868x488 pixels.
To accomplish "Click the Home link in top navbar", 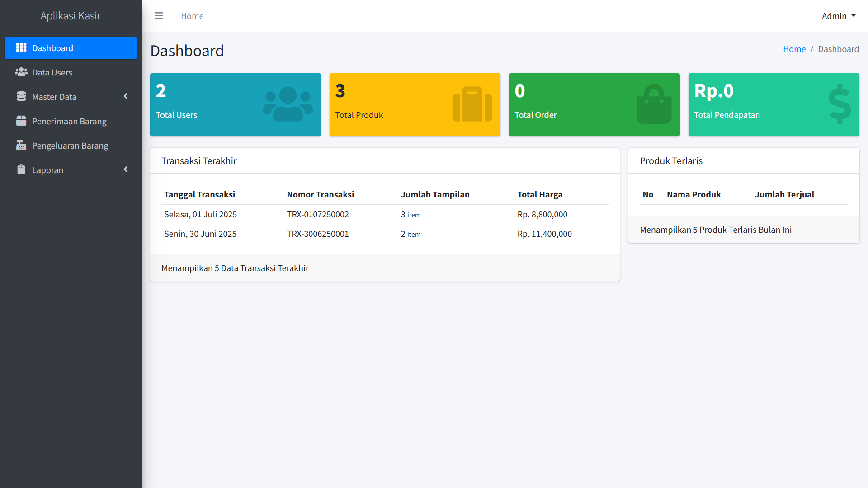I will (192, 16).
